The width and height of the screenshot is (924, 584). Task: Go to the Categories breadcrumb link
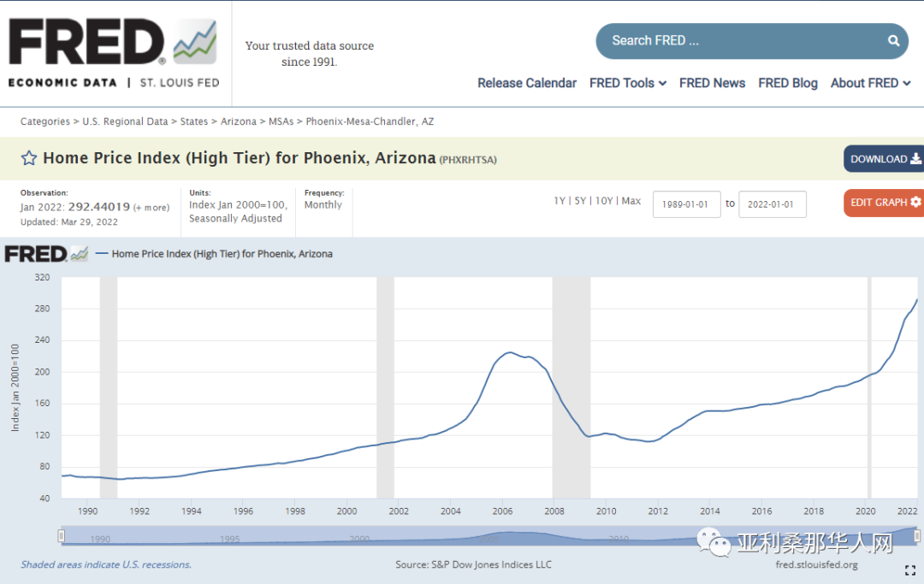click(44, 121)
